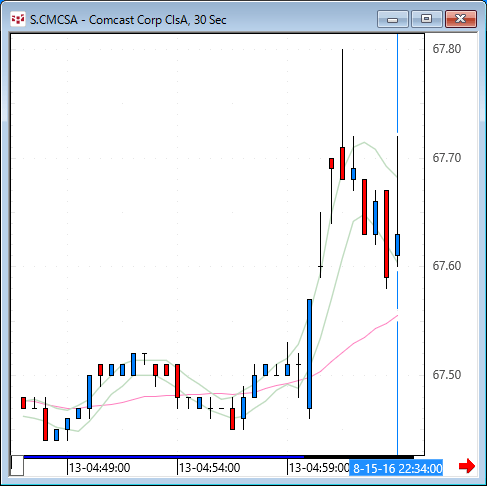The height and width of the screenshot is (486, 487).
Task: Close the Comcast chart window
Action: (x=461, y=19)
